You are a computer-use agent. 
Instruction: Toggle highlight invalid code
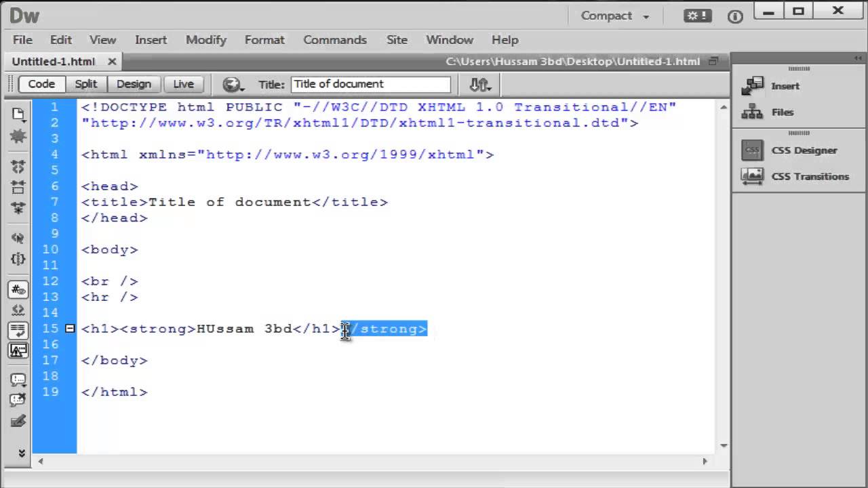click(18, 310)
